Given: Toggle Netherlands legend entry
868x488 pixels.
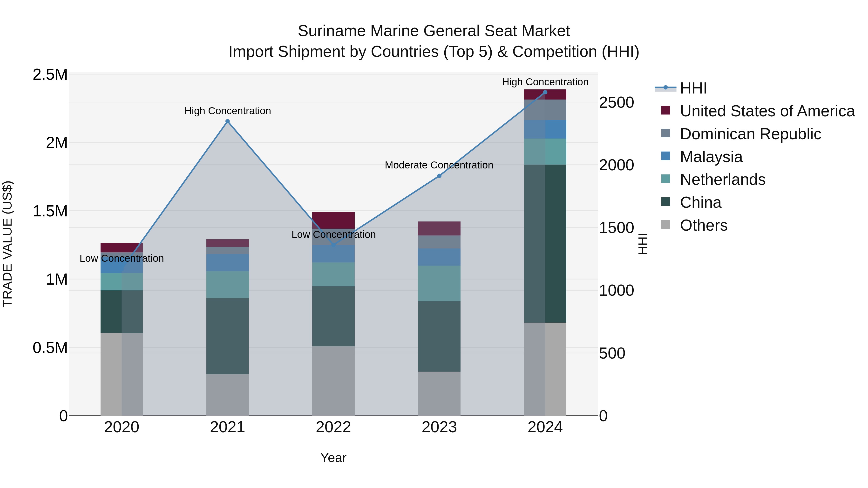Looking at the screenshot, I should 713,180.
